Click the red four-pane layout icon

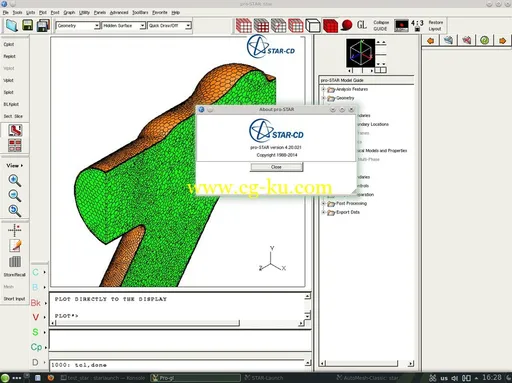click(15, 145)
